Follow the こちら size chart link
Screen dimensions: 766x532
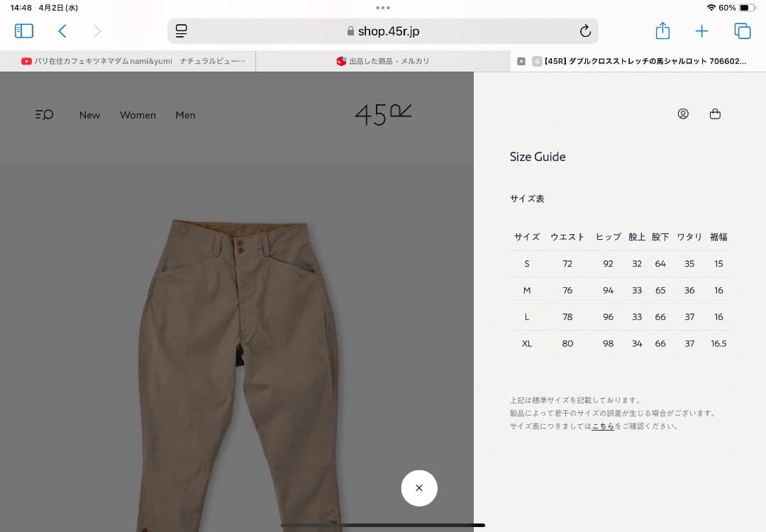tap(603, 426)
